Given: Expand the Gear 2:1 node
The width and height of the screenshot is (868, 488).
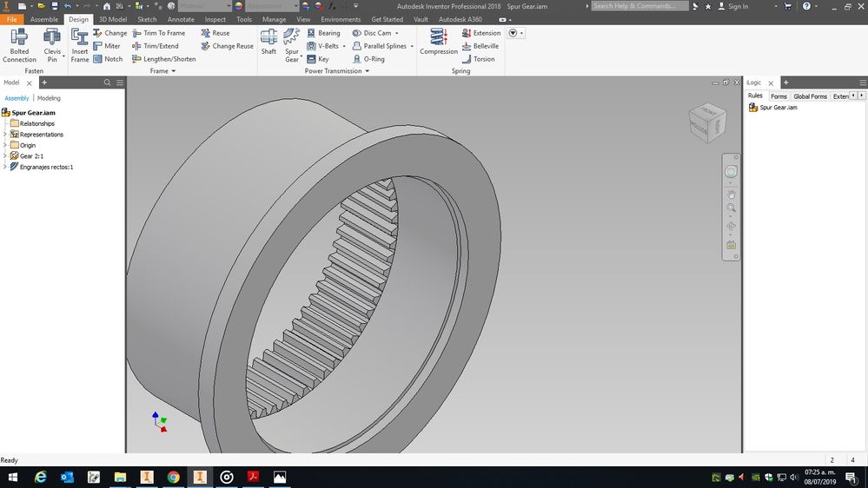Looking at the screenshot, I should 5,156.
